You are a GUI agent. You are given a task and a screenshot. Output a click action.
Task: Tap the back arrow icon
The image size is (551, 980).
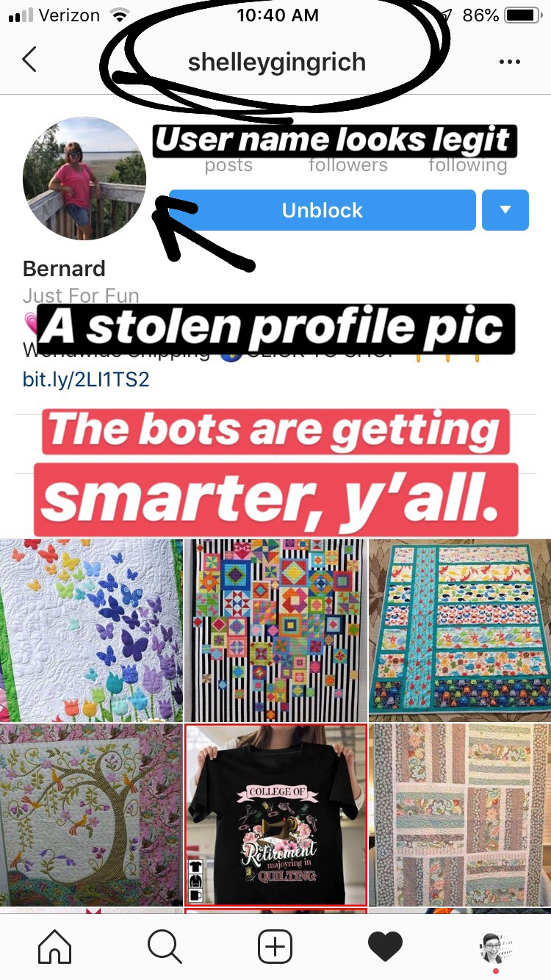pos(29,60)
